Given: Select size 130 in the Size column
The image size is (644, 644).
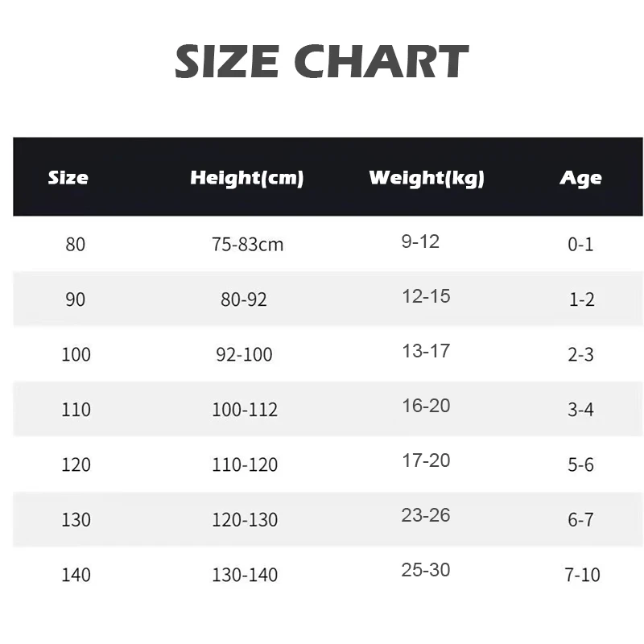Looking at the screenshot, I should tap(76, 520).
